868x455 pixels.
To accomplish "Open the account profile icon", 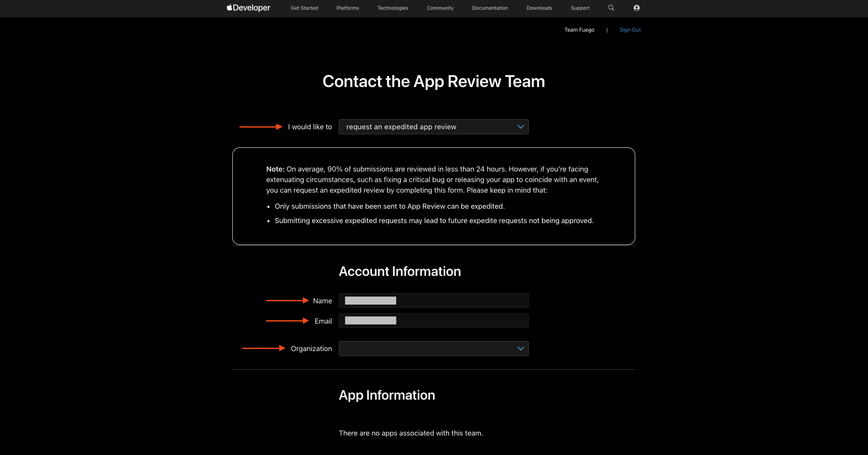I will 637,8.
